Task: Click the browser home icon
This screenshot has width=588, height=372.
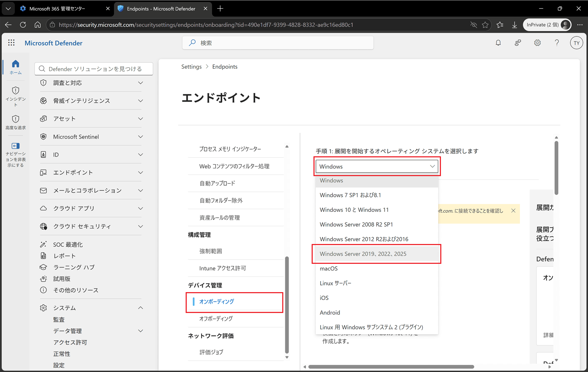Action: pos(38,25)
